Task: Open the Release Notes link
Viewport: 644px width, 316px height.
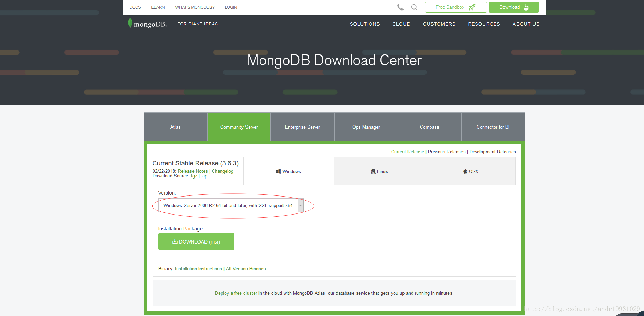Action: tap(193, 171)
